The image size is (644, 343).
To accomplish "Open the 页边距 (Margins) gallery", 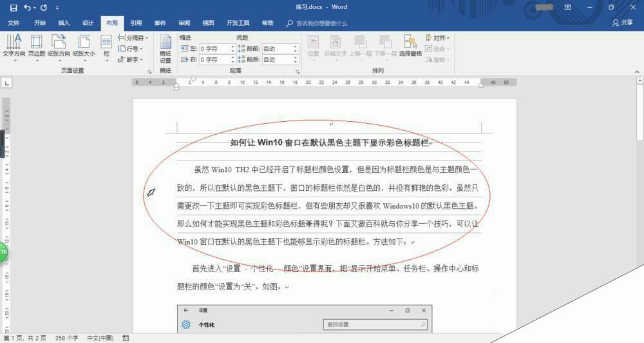I will point(37,48).
